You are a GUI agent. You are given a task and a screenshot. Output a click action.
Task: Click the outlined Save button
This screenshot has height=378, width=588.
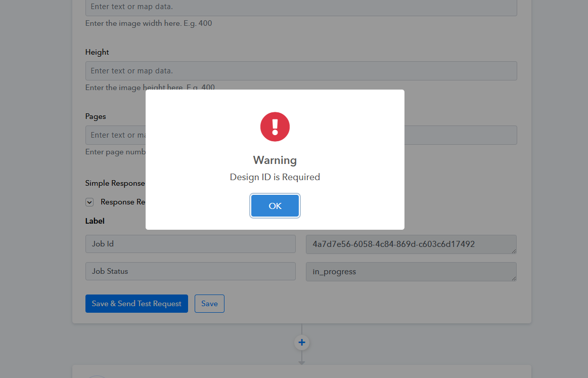pos(209,304)
